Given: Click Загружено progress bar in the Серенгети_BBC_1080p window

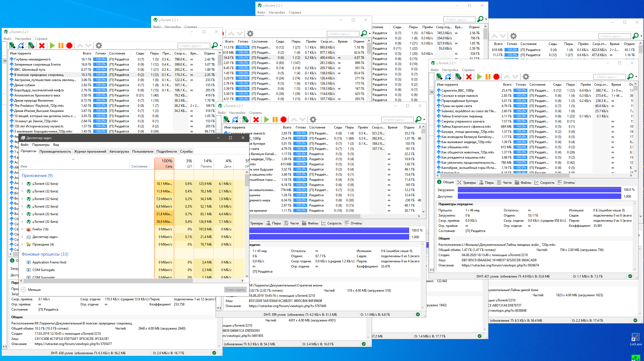Looking at the screenshot, I should point(539,190).
